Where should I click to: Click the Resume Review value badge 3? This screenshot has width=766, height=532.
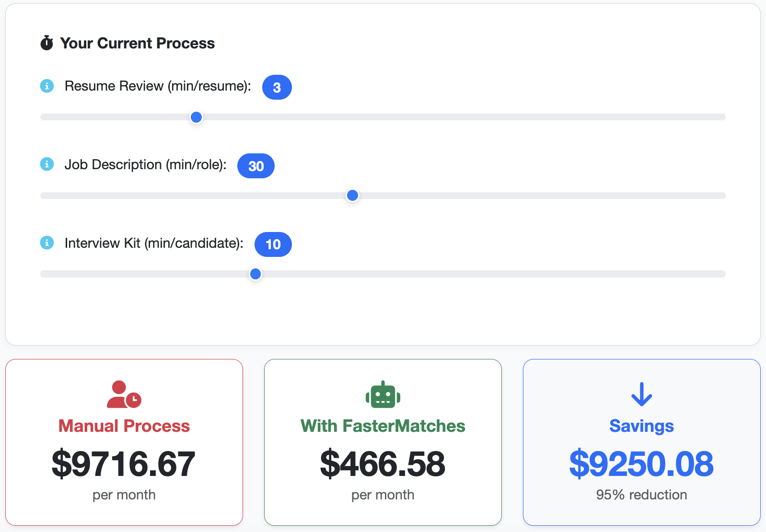(277, 87)
